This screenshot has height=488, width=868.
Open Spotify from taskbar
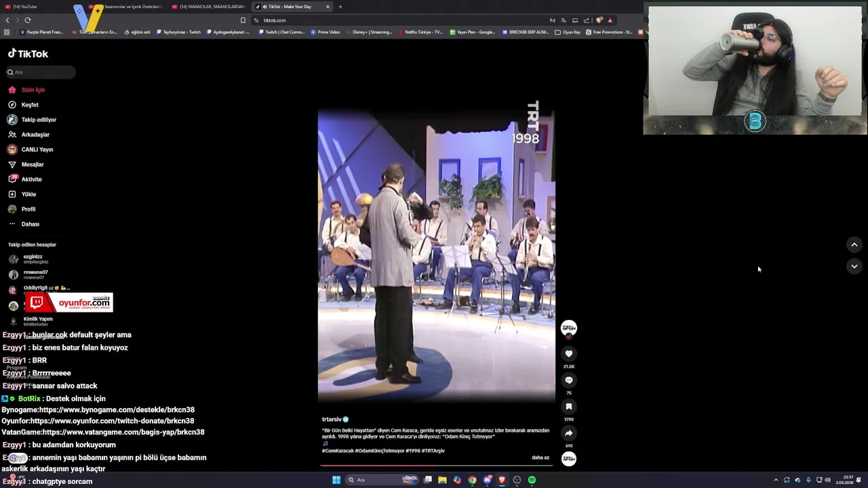click(532, 480)
